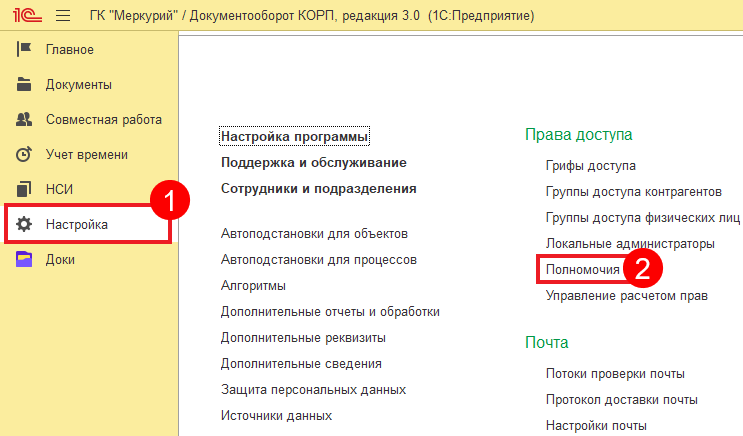The image size is (743, 436).
Task: Open Дополнительные отчеты и обработки
Action: click(x=330, y=312)
